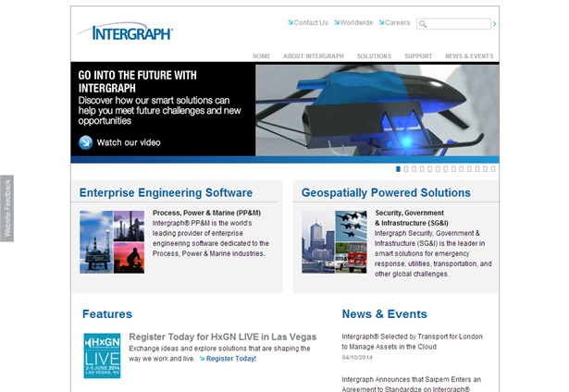Click the search input field
This screenshot has width=569, height=392.
(453, 24)
